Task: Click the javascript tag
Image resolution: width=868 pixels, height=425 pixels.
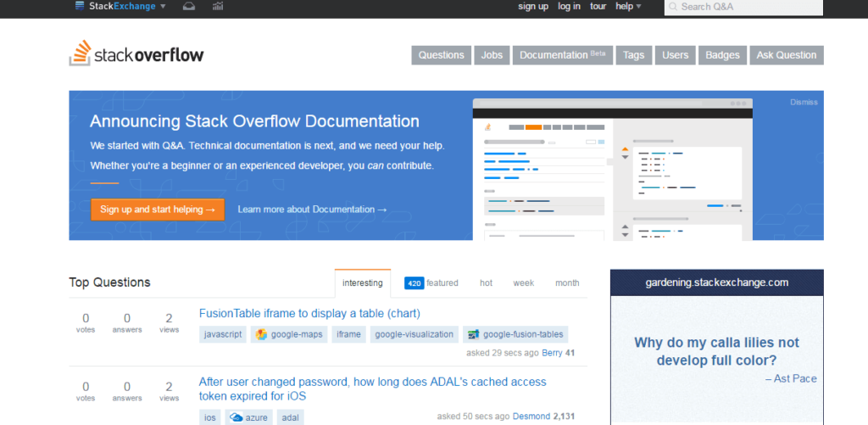Action: (x=223, y=335)
